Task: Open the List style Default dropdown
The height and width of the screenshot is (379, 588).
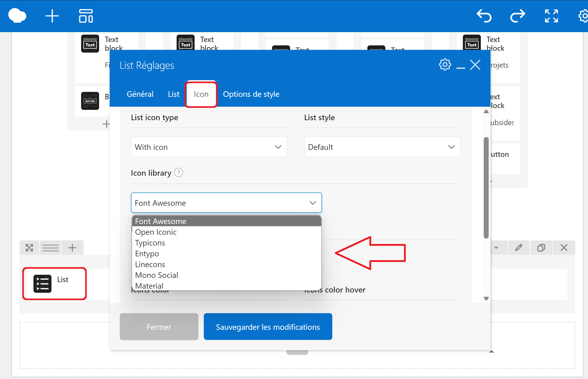Action: 382,147
